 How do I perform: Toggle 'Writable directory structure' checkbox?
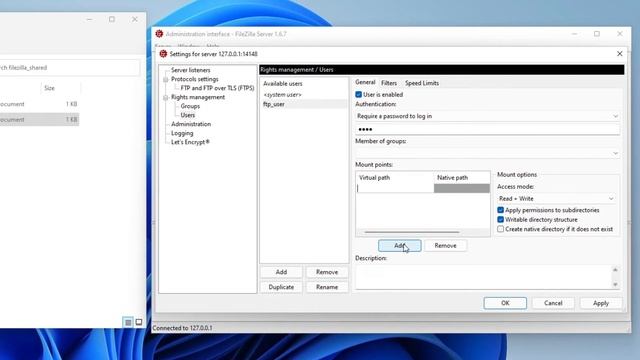pyautogui.click(x=500, y=220)
